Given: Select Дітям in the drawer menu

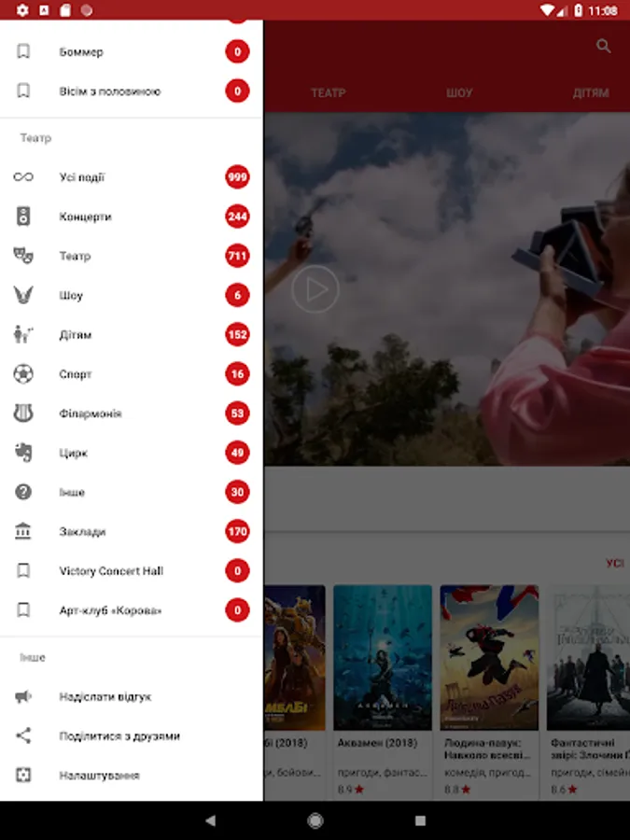Looking at the screenshot, I should point(76,335).
